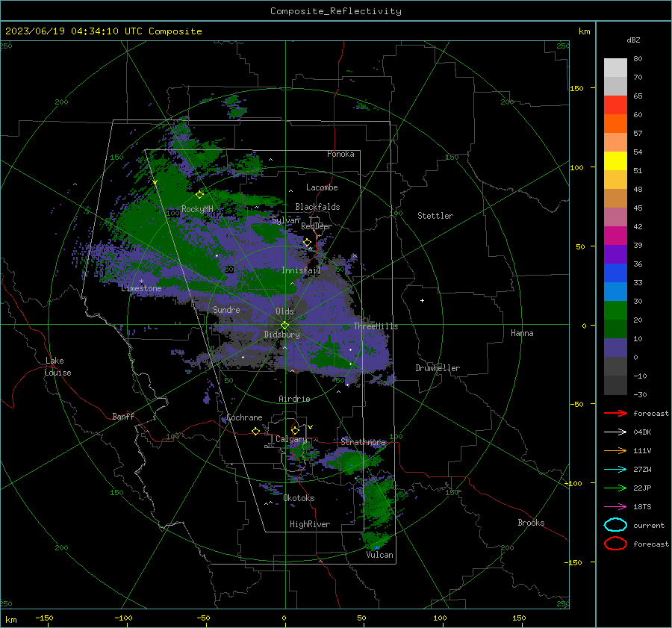Click the dBZ legend heading
Image resolution: width=672 pixels, height=628 pixels.
pos(633,40)
